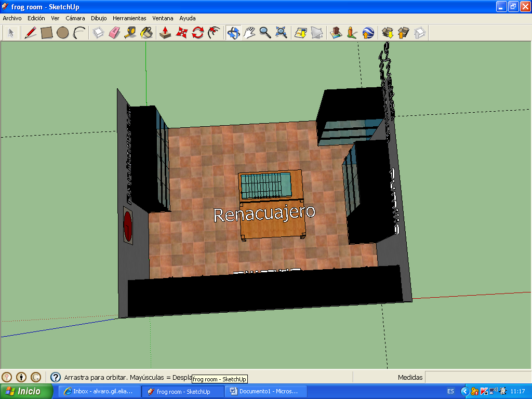Click the Inicio start button
The image size is (532, 399).
(27, 391)
